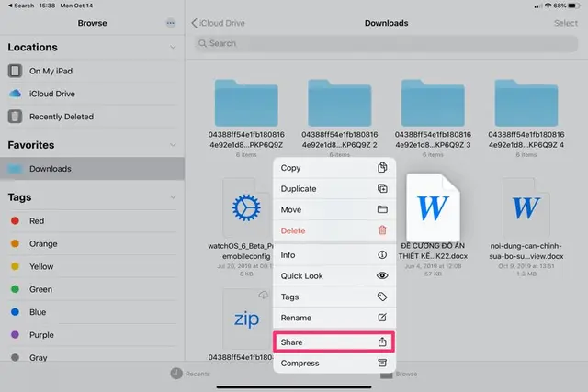Click the Rename pencil icon

(x=382, y=318)
